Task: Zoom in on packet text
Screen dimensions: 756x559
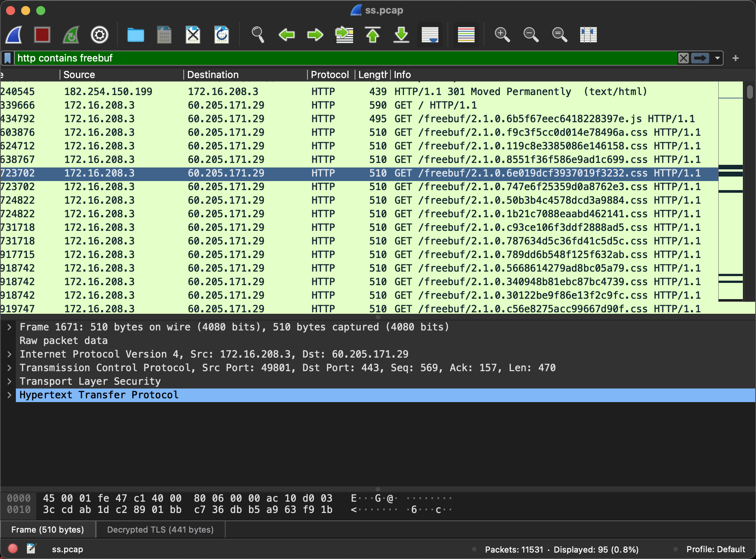Action: tap(502, 35)
